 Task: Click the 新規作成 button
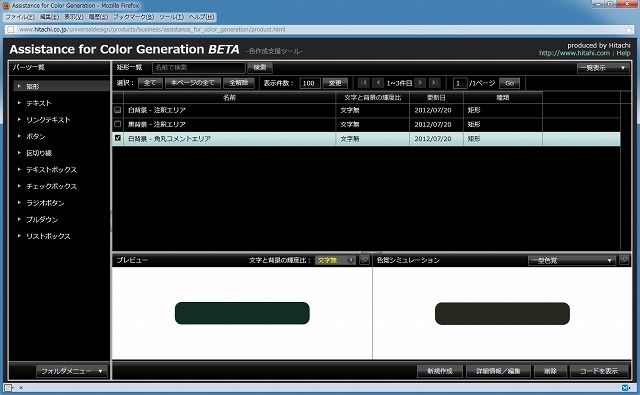tap(440, 371)
